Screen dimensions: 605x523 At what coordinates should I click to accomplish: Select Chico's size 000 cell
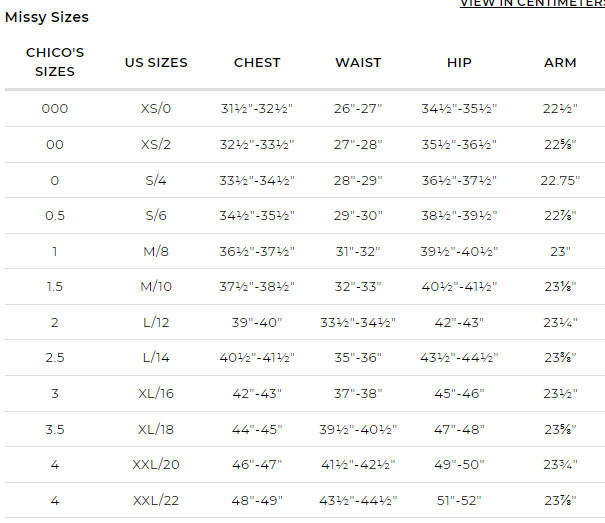(55, 108)
